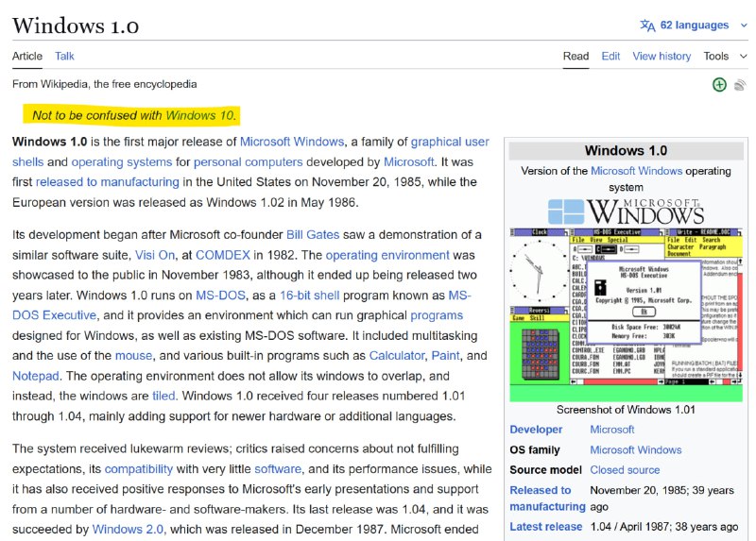Click the spoken article audio icon
756x541 pixels.
[x=740, y=85]
